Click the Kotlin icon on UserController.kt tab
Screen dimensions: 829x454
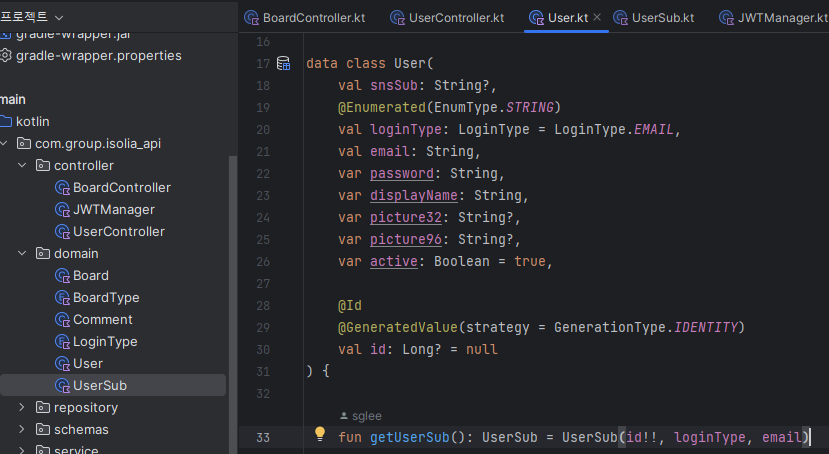pyautogui.click(x=397, y=17)
